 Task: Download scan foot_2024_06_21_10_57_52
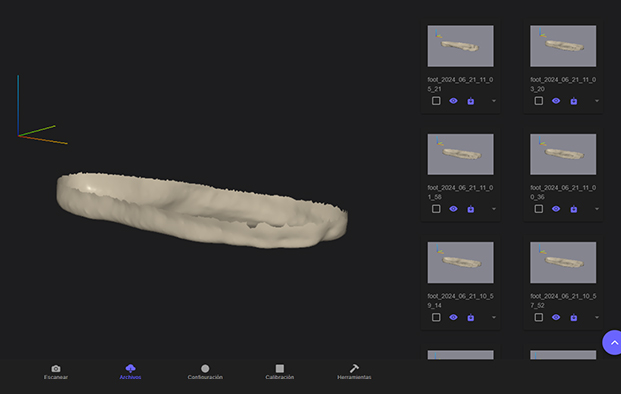(573, 317)
